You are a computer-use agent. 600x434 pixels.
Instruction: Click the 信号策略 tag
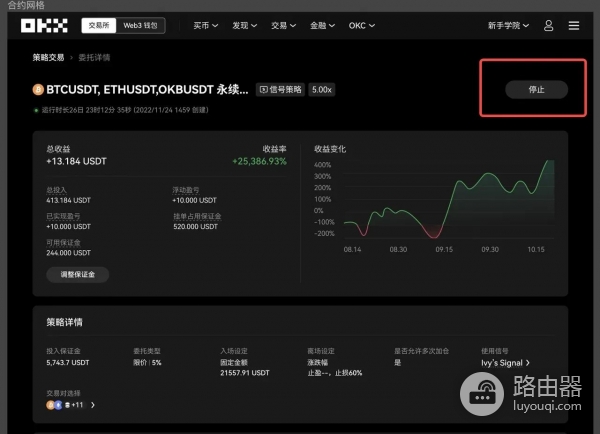pos(280,90)
